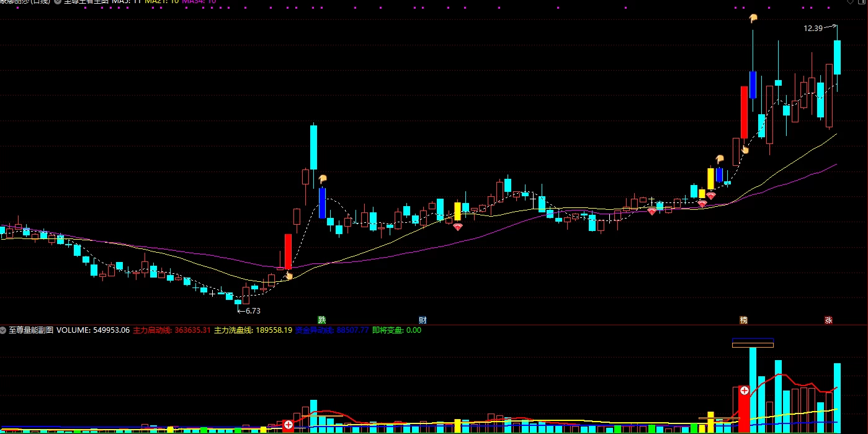Click the red plus circle on the largest red volume bar
Image resolution: width=868 pixels, height=434 pixels.
tap(744, 391)
